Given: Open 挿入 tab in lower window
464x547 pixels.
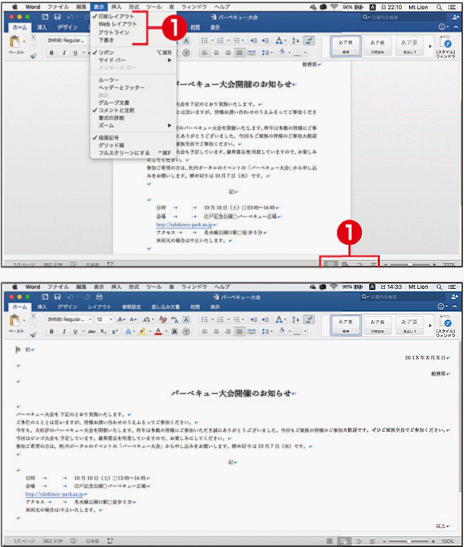Looking at the screenshot, I should coord(42,307).
